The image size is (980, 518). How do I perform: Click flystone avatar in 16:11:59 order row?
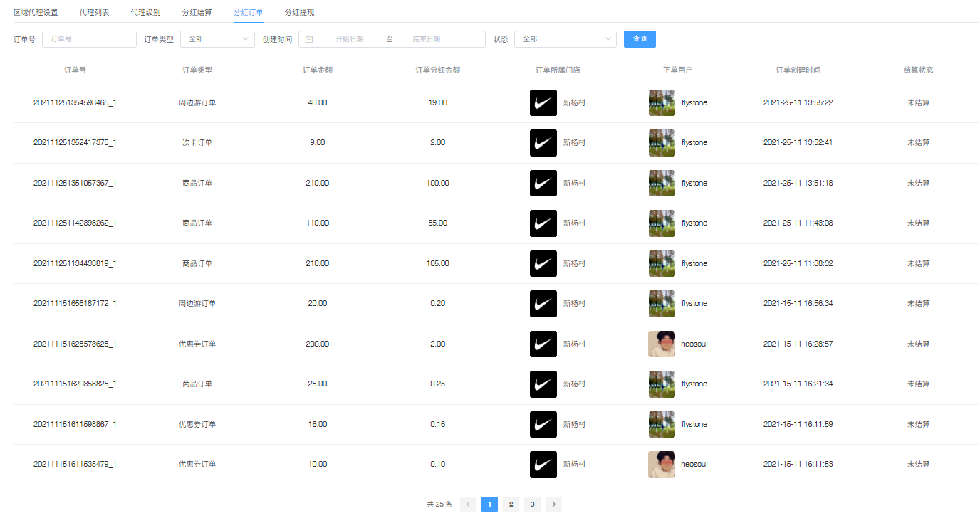pyautogui.click(x=662, y=424)
